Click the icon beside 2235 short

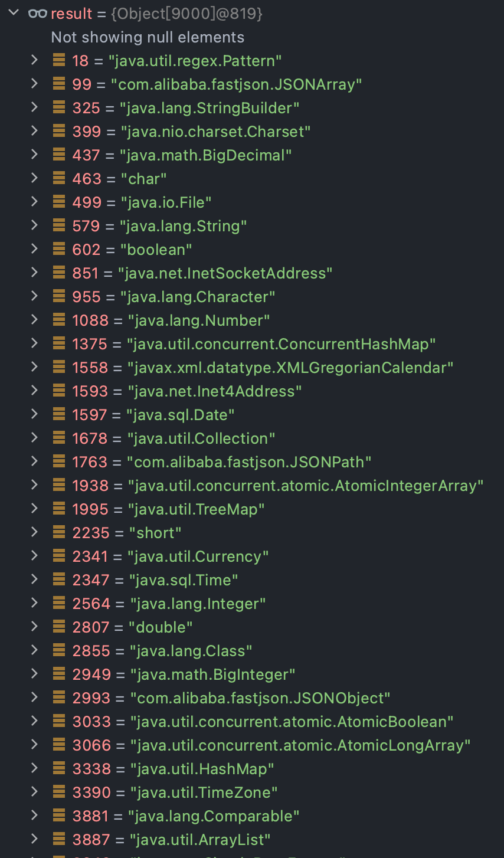coord(59,532)
